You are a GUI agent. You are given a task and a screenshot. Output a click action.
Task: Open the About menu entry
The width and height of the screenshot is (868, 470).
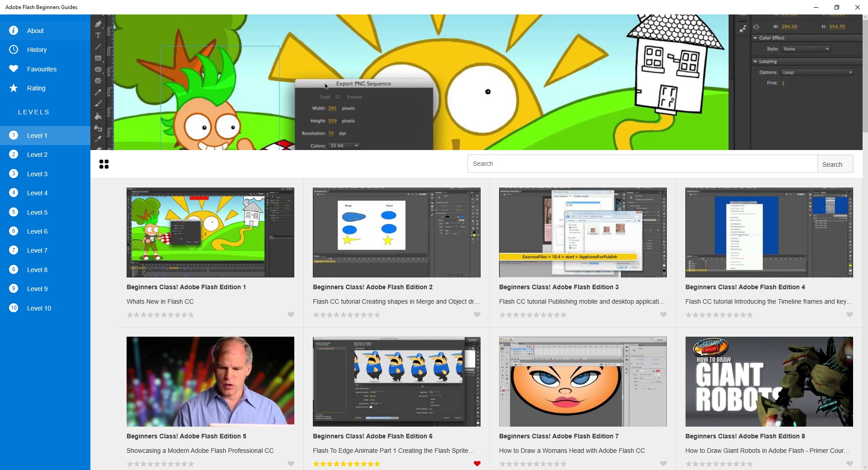pyautogui.click(x=45, y=31)
